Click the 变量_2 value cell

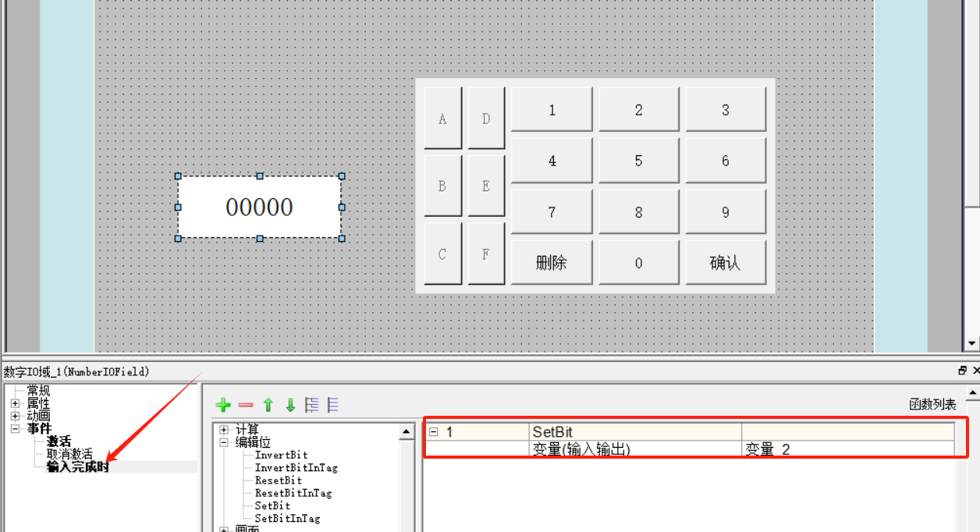(x=847, y=449)
